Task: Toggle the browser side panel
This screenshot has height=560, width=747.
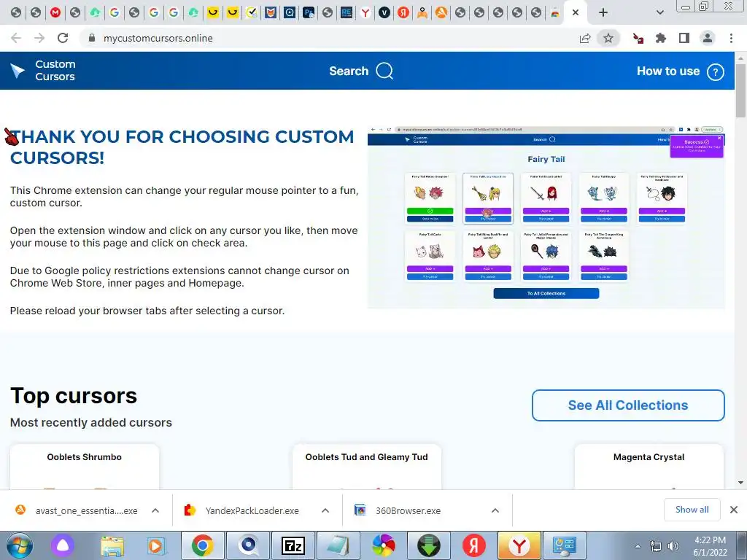Action: (684, 38)
